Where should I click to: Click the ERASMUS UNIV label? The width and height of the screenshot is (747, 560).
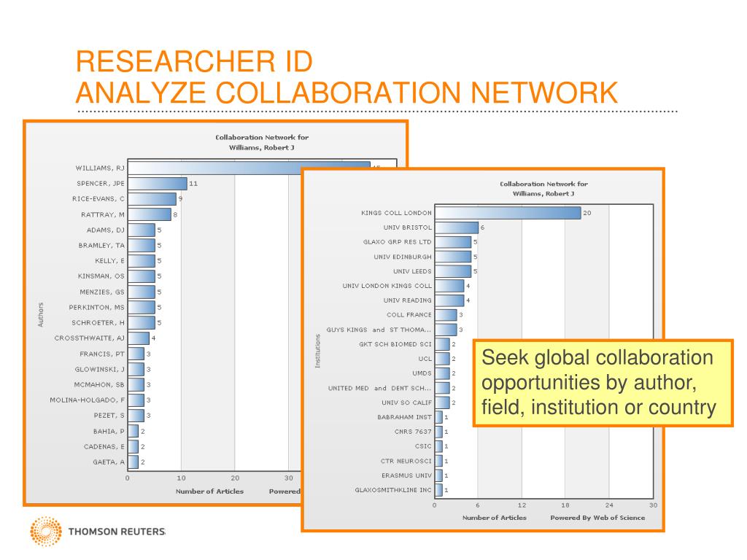[x=406, y=475]
